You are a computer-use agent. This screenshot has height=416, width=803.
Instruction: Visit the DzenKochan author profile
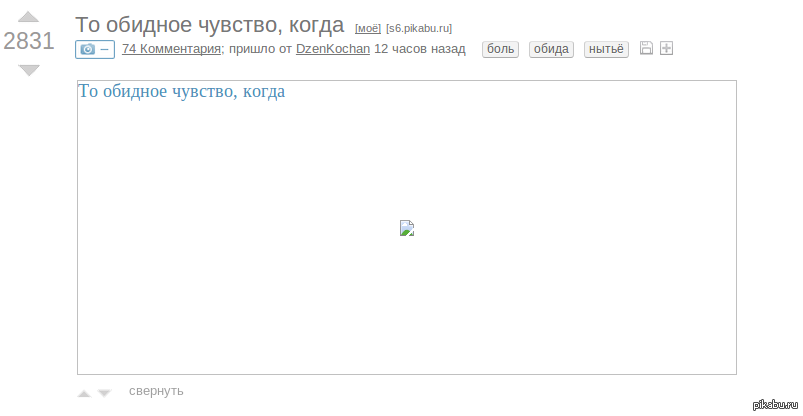coord(332,49)
